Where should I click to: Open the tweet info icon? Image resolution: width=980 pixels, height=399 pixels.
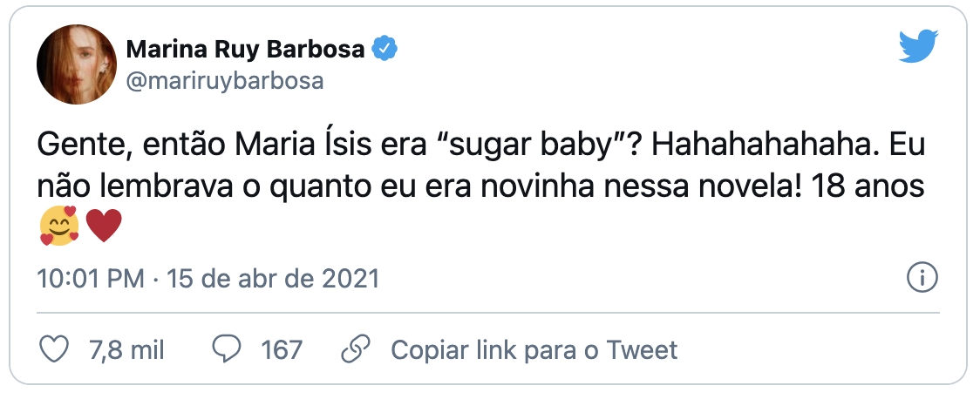click(922, 279)
